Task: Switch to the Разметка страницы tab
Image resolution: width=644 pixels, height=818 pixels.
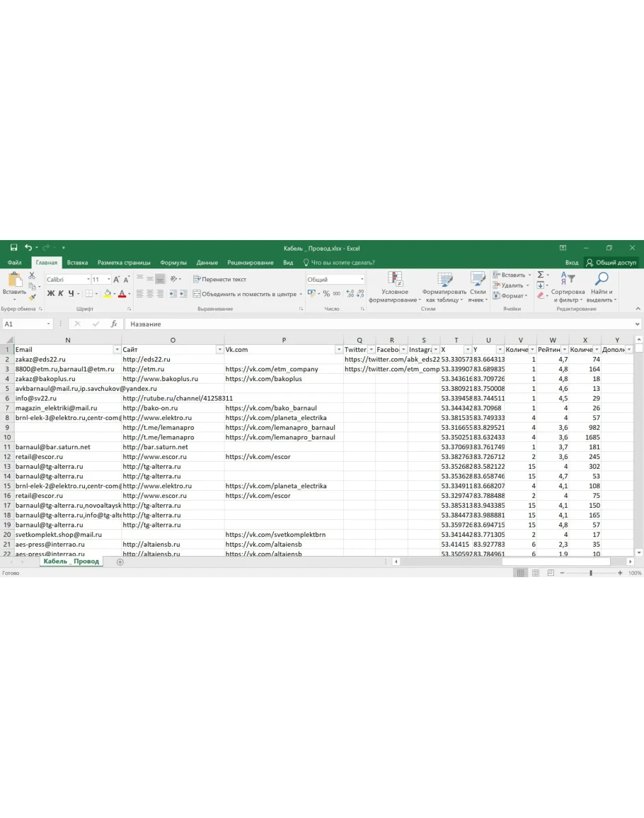Action: tap(124, 263)
